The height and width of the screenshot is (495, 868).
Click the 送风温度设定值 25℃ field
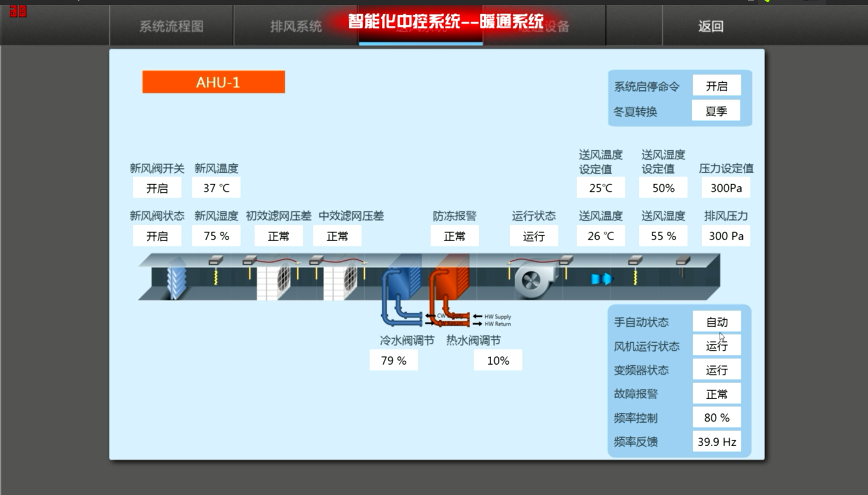click(x=601, y=188)
